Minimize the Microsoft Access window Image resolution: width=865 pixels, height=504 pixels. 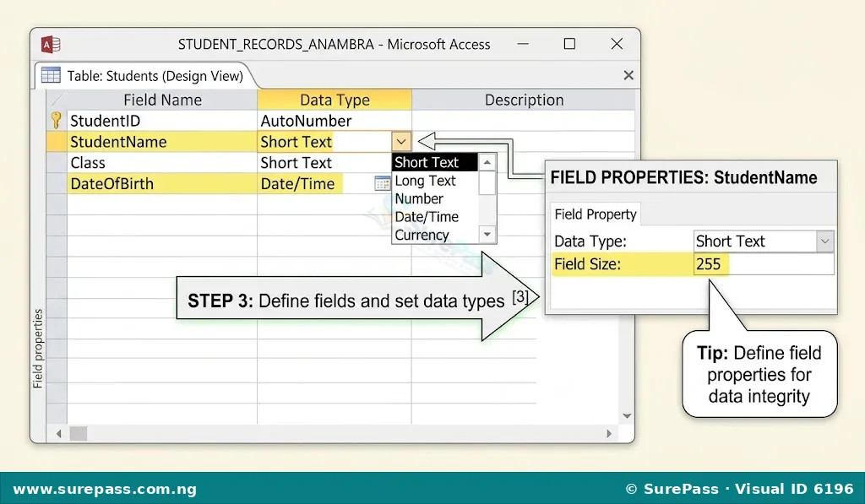click(523, 44)
